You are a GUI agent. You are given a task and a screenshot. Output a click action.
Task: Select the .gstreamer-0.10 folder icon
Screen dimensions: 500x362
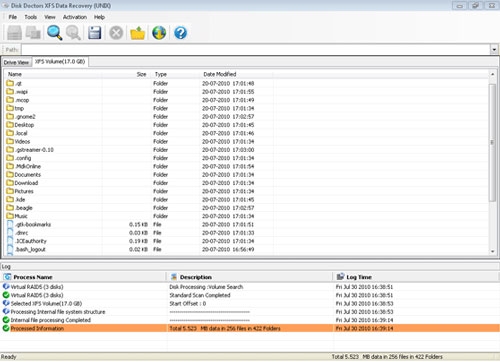point(10,149)
